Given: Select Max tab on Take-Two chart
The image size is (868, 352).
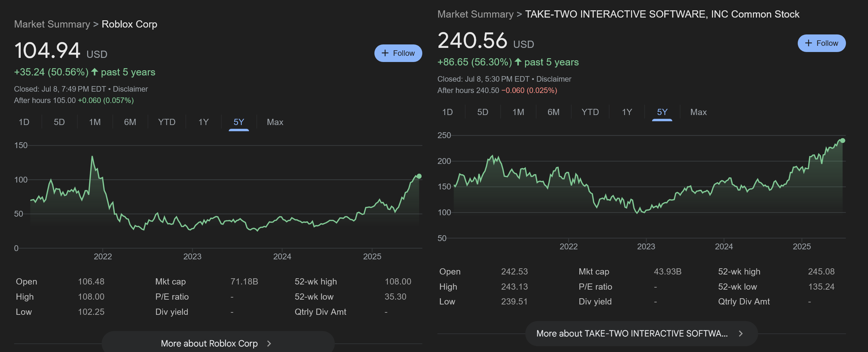Looking at the screenshot, I should (699, 112).
